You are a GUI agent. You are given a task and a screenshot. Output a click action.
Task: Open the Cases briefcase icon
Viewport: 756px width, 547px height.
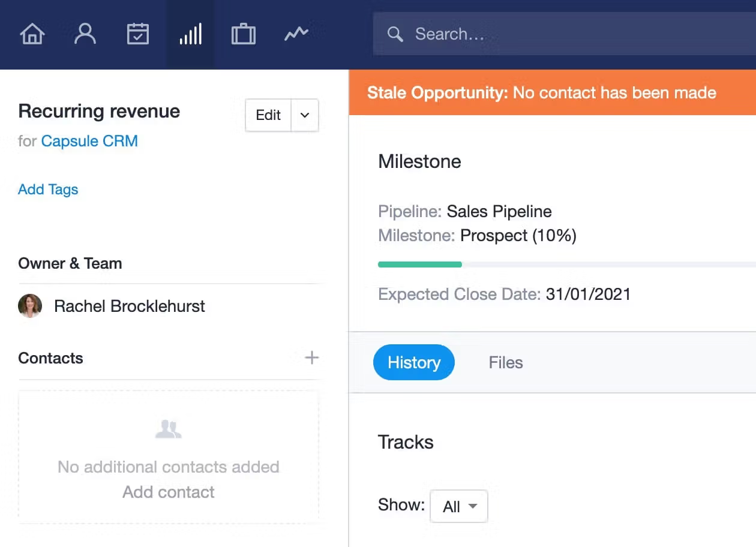pos(243,34)
